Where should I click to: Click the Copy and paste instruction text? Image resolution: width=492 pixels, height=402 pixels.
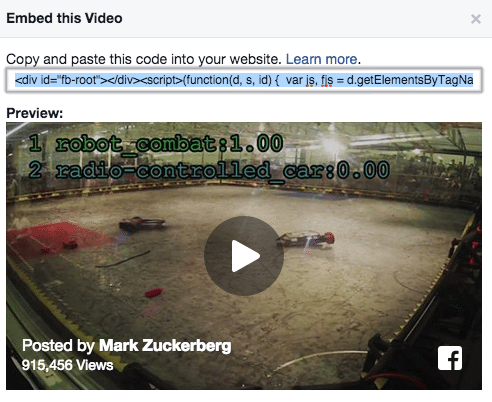point(144,59)
